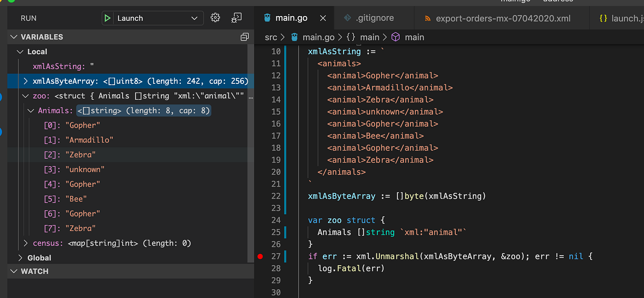Collapse all variables using the Variables header icon
The image size is (644, 298).
tap(245, 36)
